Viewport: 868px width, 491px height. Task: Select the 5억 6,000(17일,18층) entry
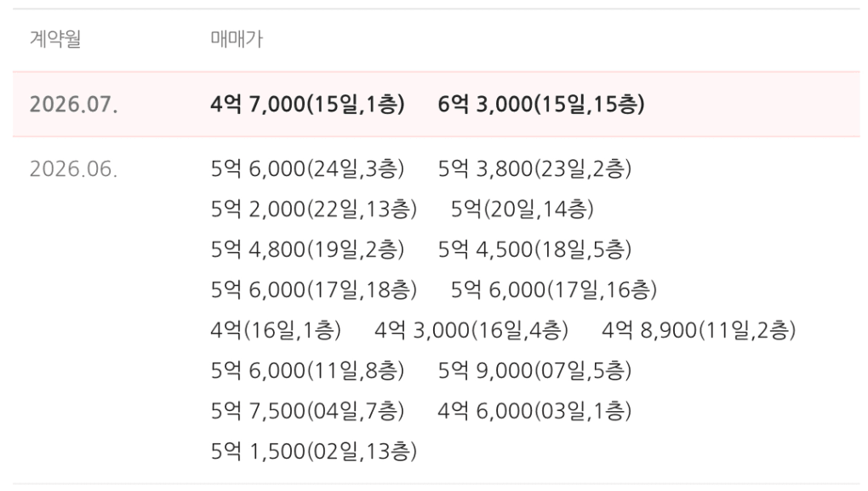click(314, 290)
